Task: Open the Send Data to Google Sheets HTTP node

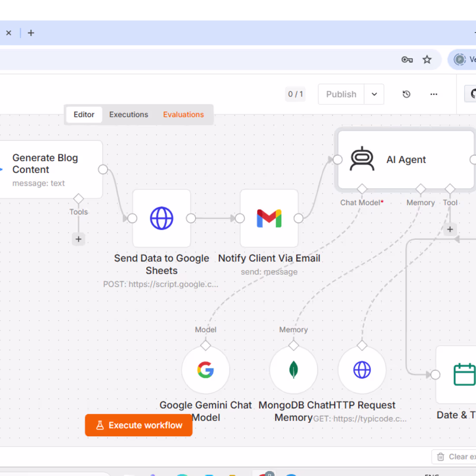Action: click(161, 218)
